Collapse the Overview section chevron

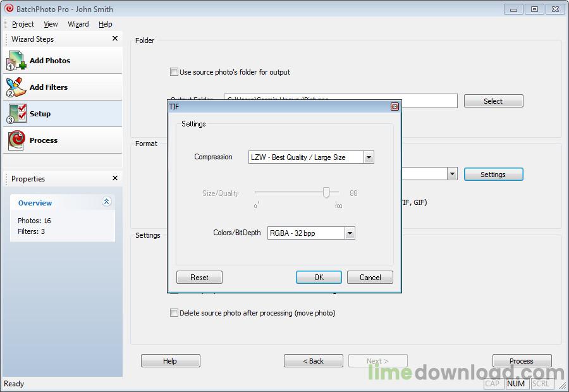click(106, 202)
